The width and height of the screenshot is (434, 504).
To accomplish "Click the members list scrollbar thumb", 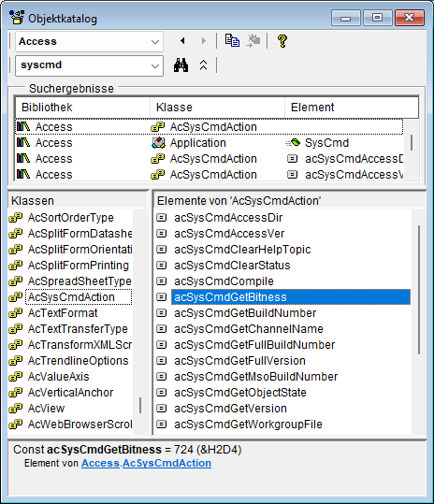I will click(x=419, y=290).
